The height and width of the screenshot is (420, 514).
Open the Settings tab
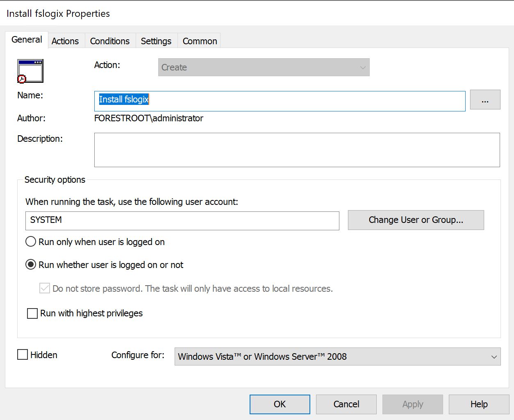coord(156,41)
